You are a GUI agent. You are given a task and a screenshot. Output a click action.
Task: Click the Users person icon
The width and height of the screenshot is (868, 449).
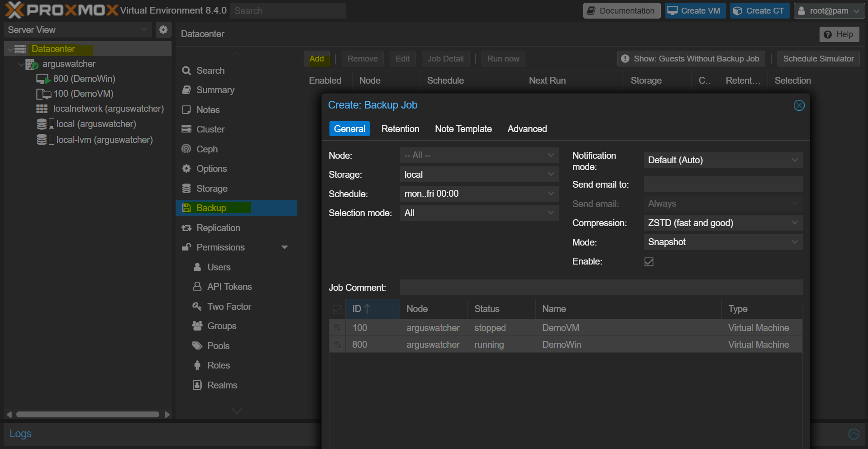click(197, 267)
